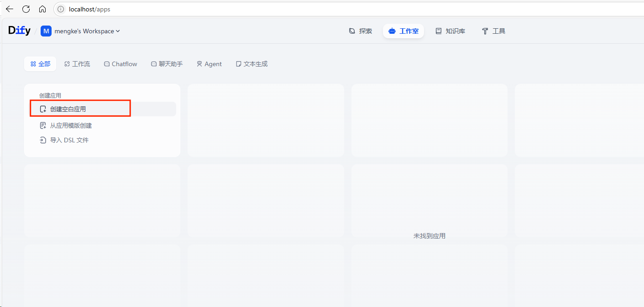The image size is (644, 307).
Task: Click the browser home icon
Action: (x=42, y=9)
